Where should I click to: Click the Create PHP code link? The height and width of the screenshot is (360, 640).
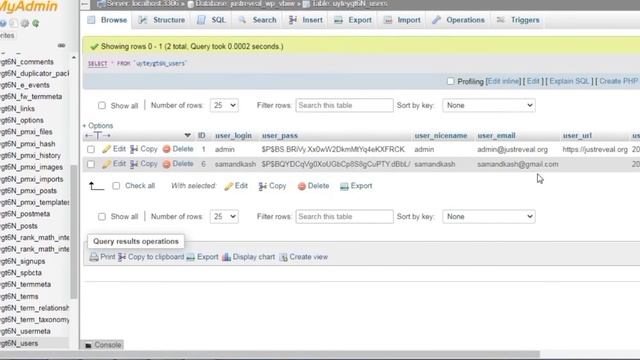[x=618, y=81]
